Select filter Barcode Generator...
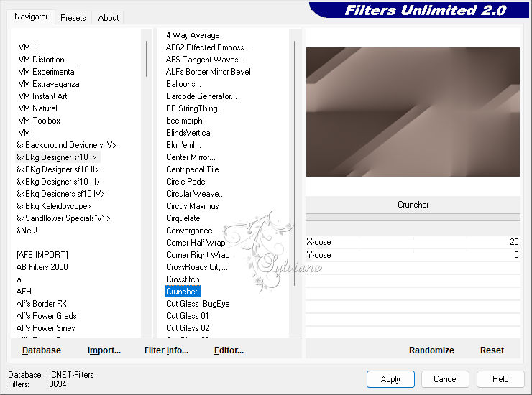The height and width of the screenshot is (395, 532). (201, 96)
